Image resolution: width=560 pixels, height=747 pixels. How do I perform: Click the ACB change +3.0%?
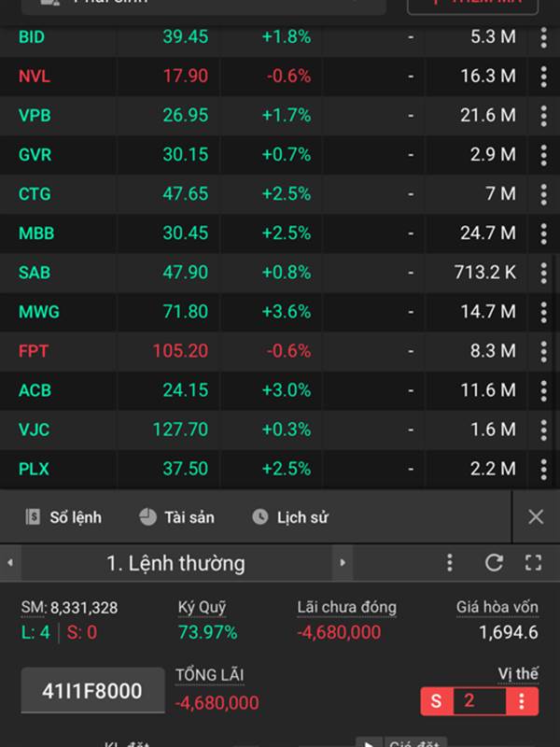point(287,390)
